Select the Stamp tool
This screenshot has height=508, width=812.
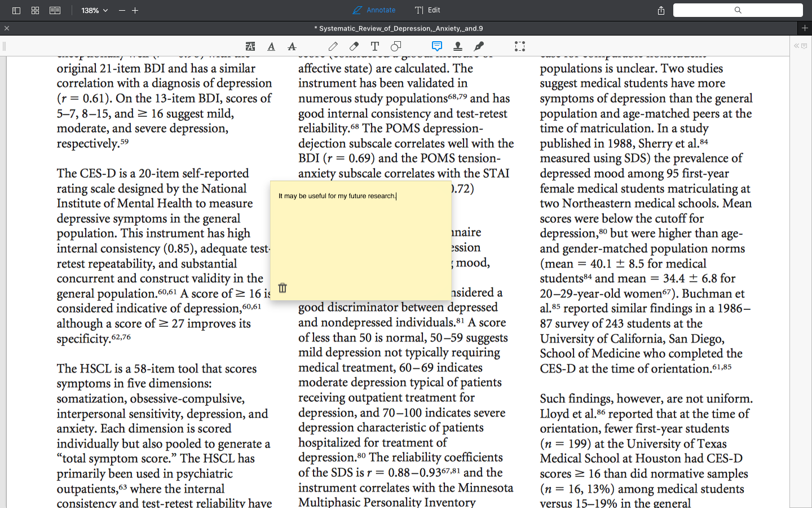[x=458, y=46]
